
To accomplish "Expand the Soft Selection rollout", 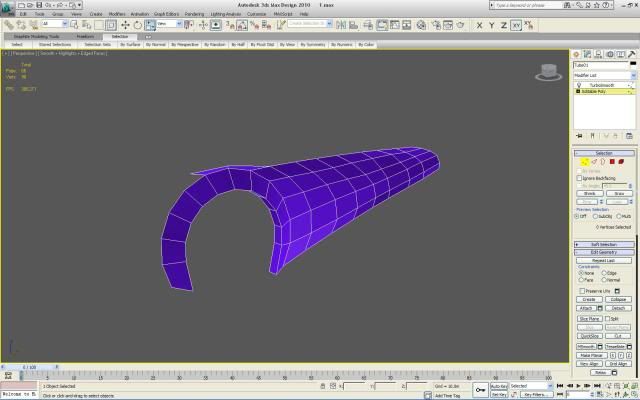I will 604,244.
